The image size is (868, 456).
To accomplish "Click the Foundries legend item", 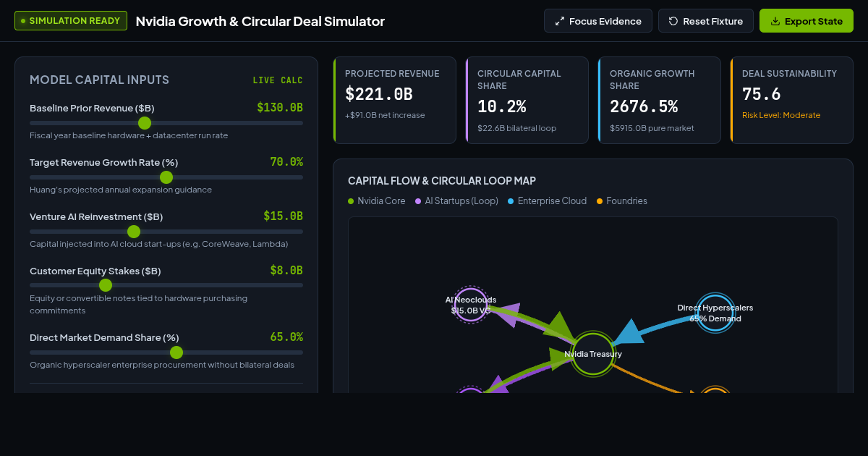I will coord(621,200).
